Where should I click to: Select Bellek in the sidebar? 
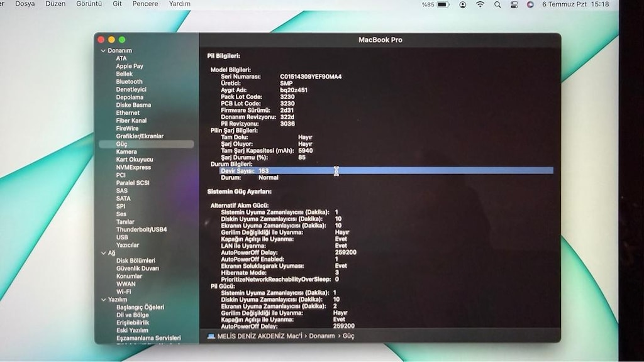pos(124,74)
